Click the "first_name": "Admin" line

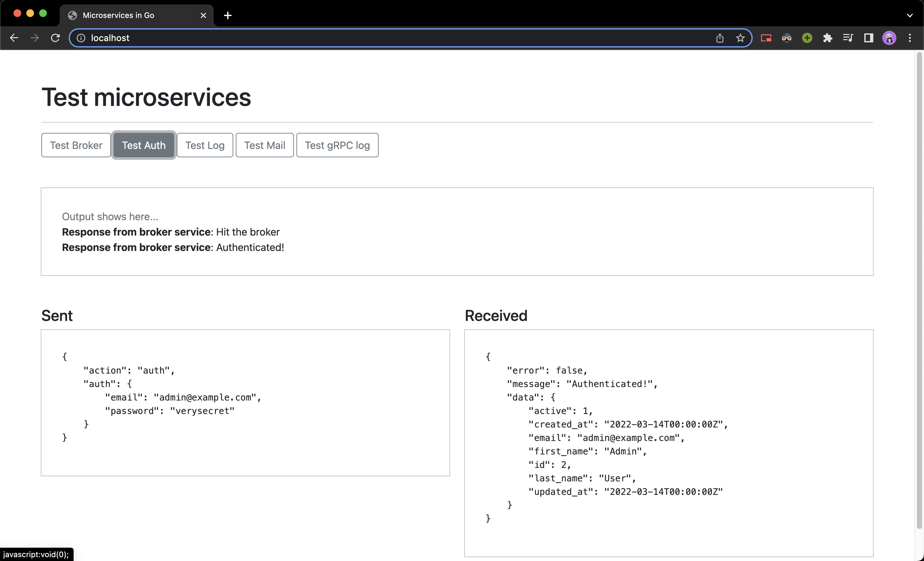(588, 452)
